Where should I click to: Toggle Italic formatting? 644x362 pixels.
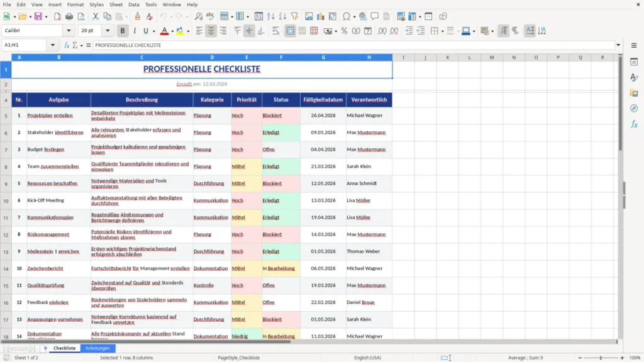tap(135, 31)
